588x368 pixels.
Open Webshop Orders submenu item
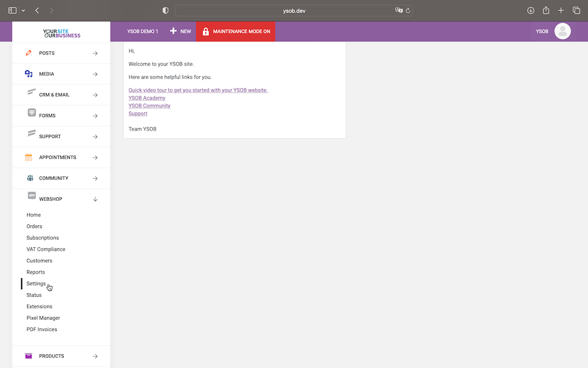(x=34, y=226)
